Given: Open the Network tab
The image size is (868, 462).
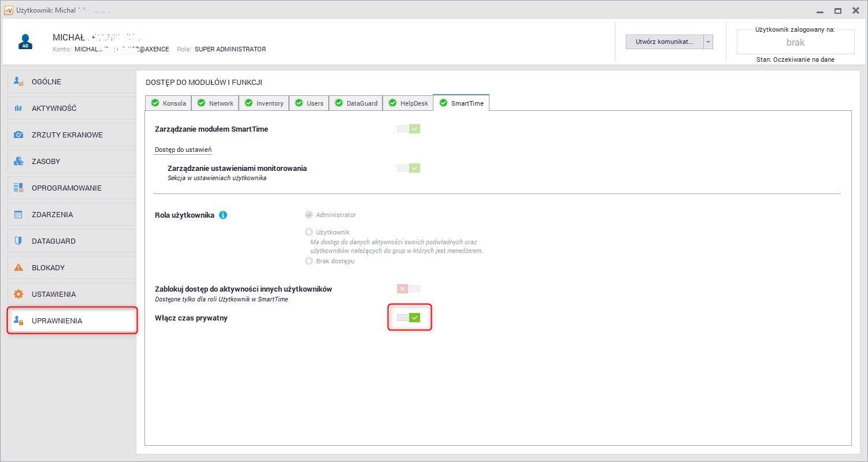Looking at the screenshot, I should pyautogui.click(x=215, y=103).
